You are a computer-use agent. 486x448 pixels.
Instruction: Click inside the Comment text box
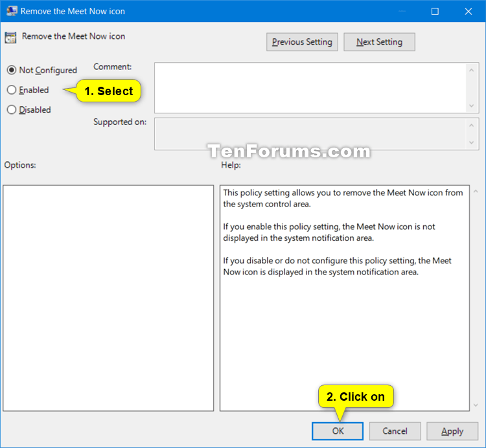click(x=310, y=88)
